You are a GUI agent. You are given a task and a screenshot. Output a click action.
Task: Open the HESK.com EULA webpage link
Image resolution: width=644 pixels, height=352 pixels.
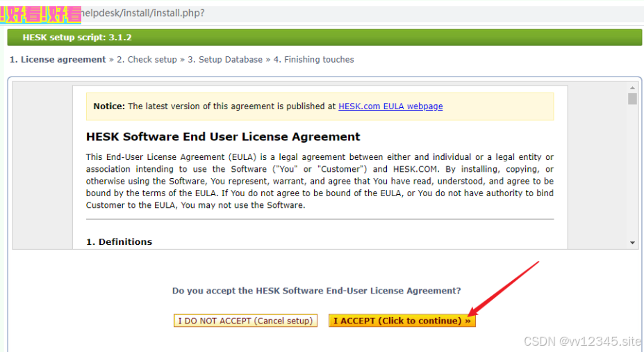coord(390,106)
